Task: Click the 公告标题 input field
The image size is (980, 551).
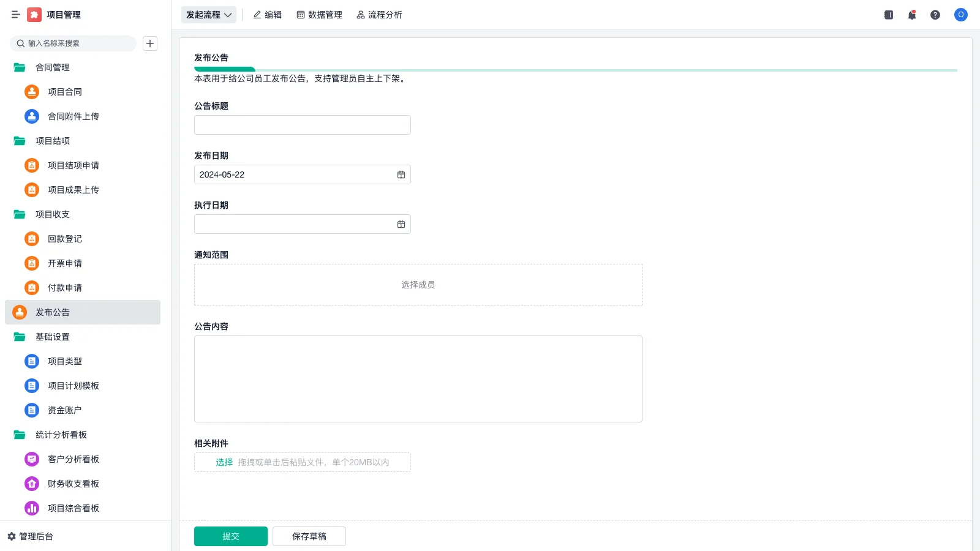Action: (302, 125)
